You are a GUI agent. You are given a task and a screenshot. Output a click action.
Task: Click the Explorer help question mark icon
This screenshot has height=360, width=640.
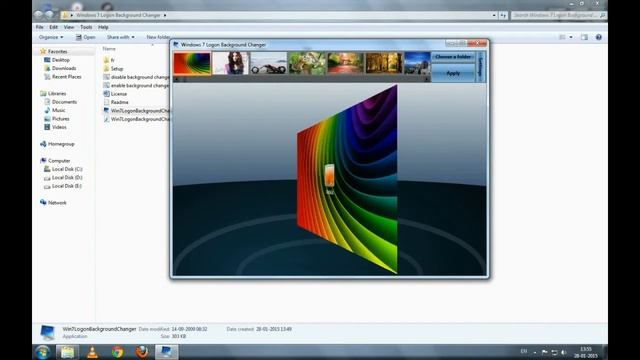point(598,37)
